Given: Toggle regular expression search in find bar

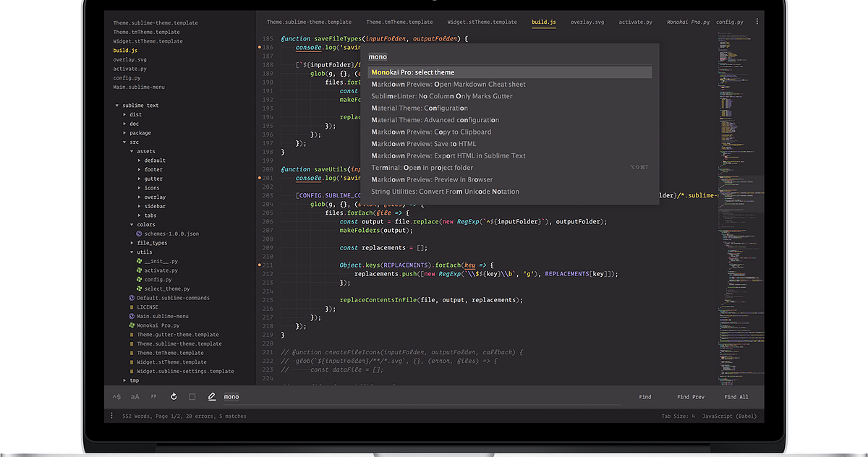Looking at the screenshot, I should click(116, 396).
